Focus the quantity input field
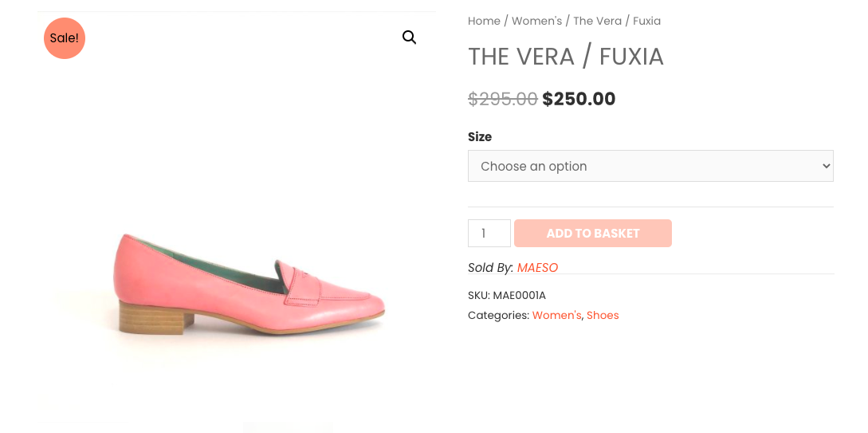This screenshot has width=868, height=433. tap(489, 233)
